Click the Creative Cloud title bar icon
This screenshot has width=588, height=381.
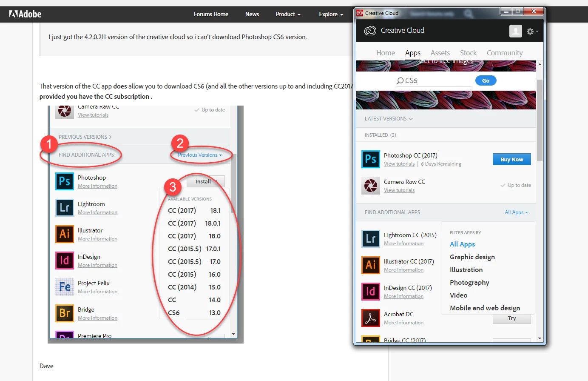[x=360, y=13]
